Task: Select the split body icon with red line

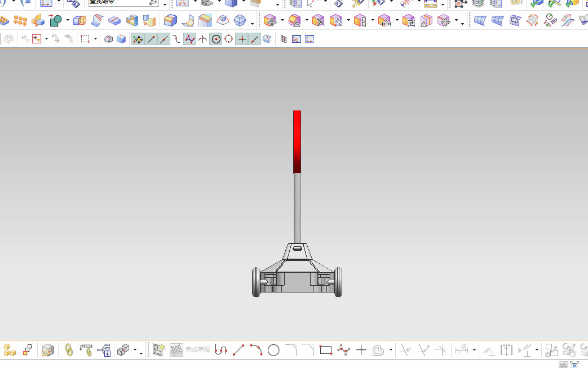Action: 114,21
